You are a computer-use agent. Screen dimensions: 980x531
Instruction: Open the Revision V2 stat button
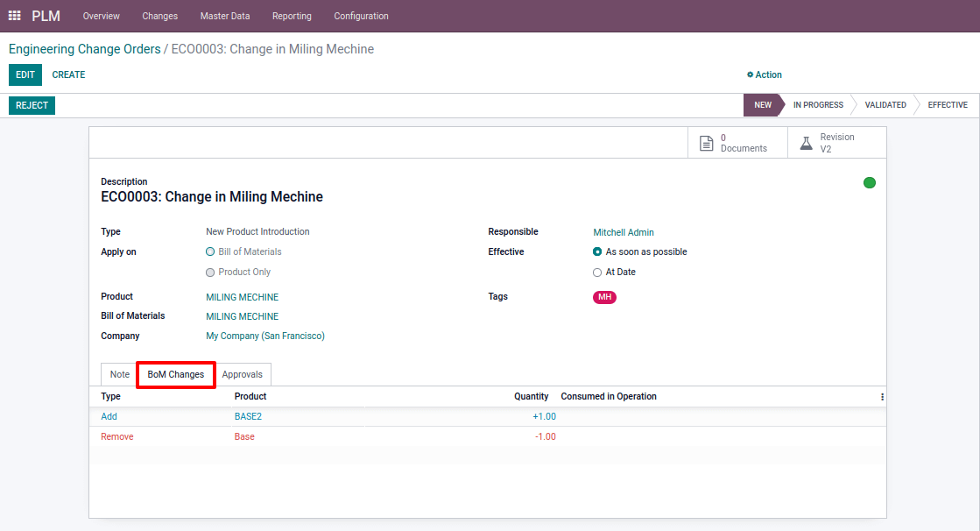837,143
